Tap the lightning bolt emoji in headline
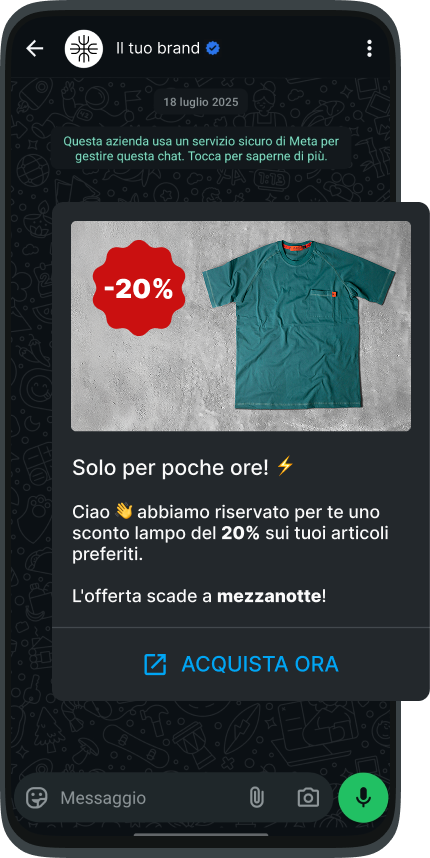 [x=285, y=466]
